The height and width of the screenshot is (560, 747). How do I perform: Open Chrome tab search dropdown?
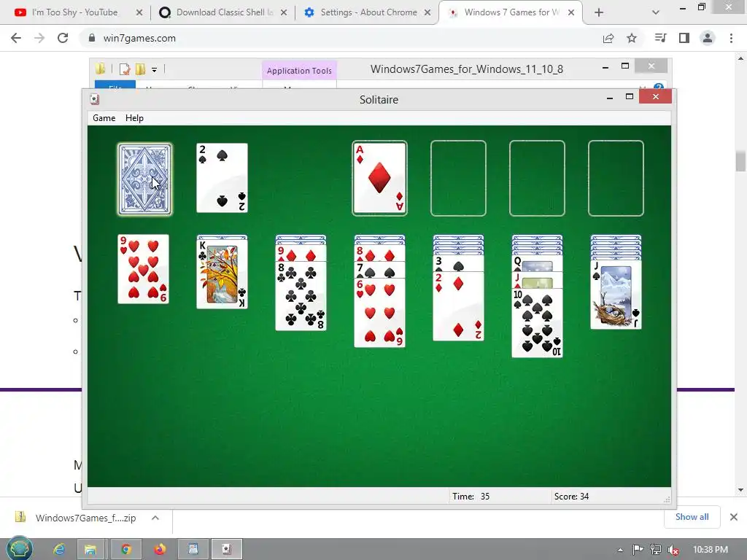pos(656,12)
